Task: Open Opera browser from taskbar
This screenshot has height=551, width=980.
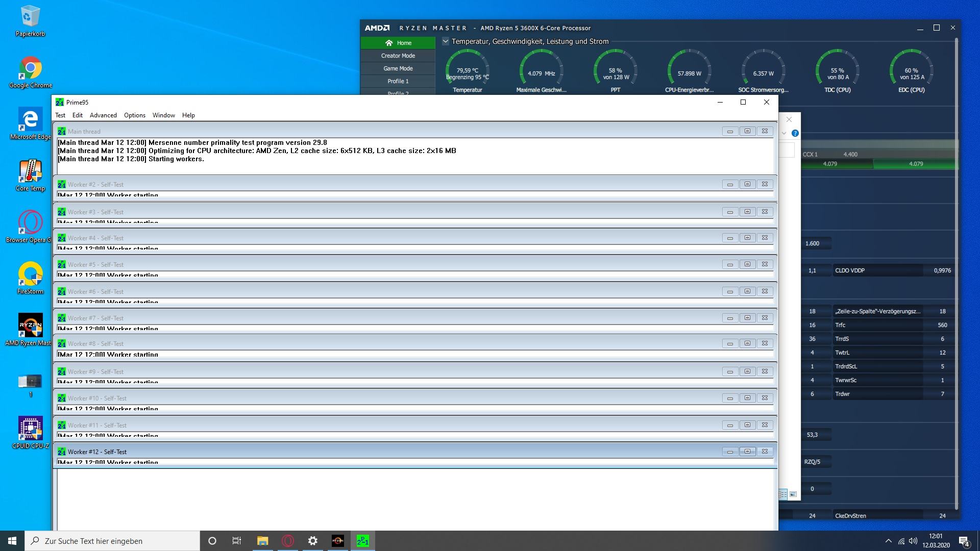Action: [x=288, y=541]
